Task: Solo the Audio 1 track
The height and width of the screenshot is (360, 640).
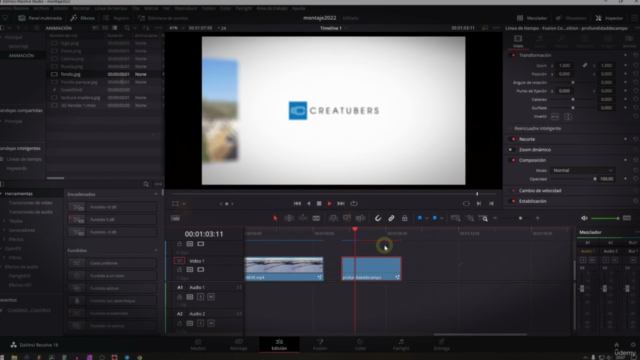Action: tap(200, 297)
